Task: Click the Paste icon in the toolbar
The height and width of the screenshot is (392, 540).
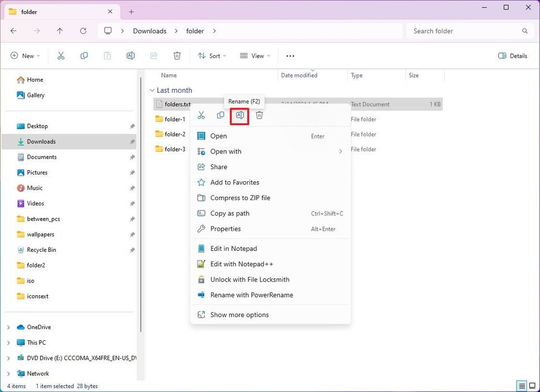Action: 107,56
